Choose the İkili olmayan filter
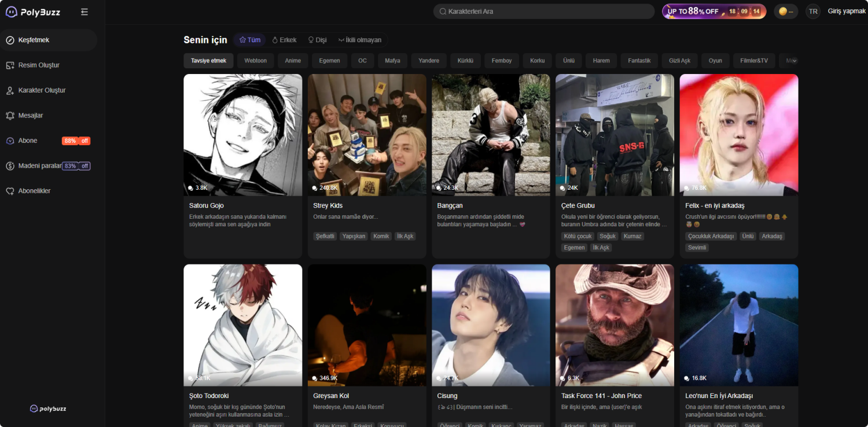 [360, 40]
